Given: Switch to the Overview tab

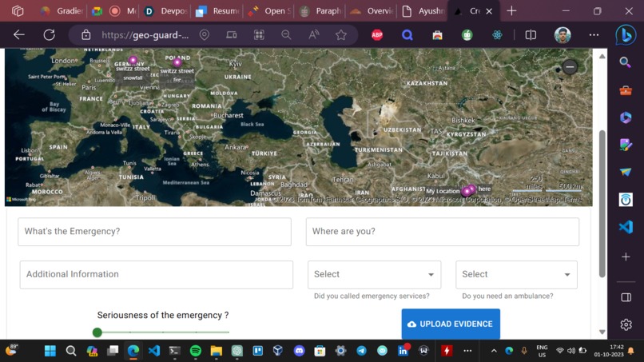Looking at the screenshot, I should [372, 11].
